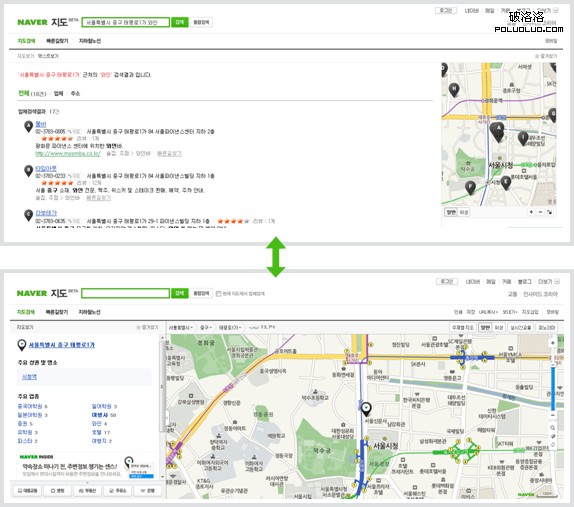This screenshot has height=507, width=574.
Task: Open the 주제별 지도 theme map menu
Action: click(x=463, y=327)
